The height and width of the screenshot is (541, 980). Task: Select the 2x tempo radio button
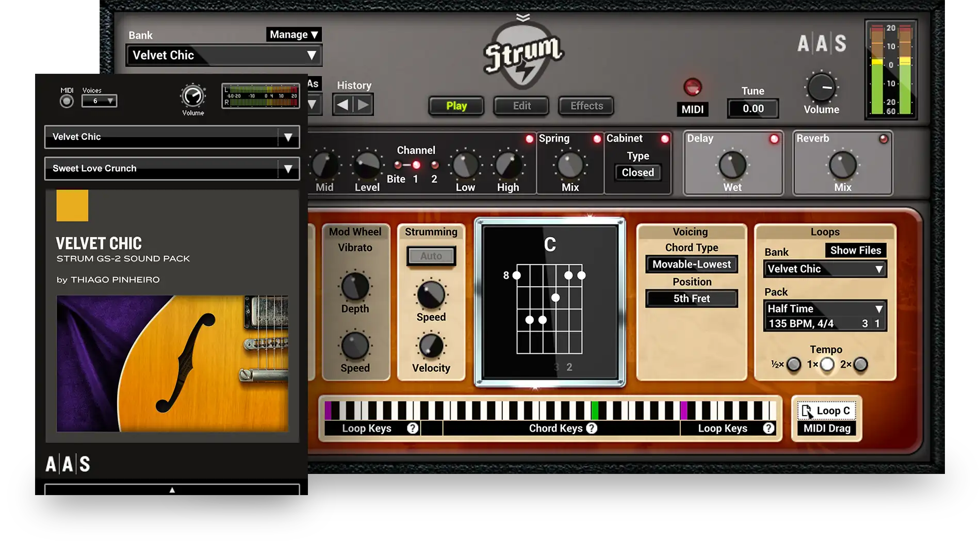[860, 365]
